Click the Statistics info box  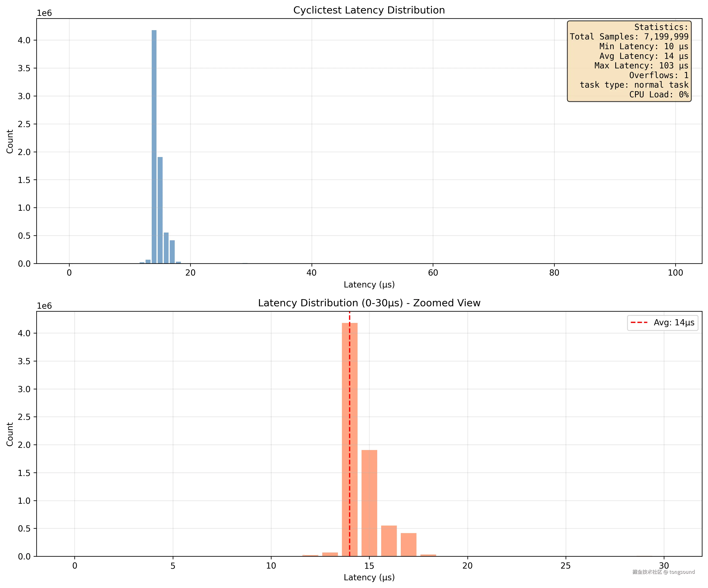[x=629, y=61]
